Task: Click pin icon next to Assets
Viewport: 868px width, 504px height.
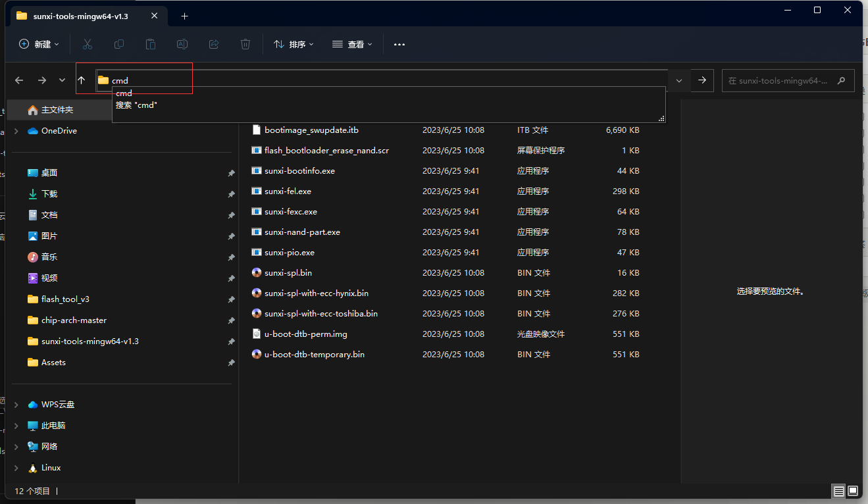Action: click(x=231, y=363)
